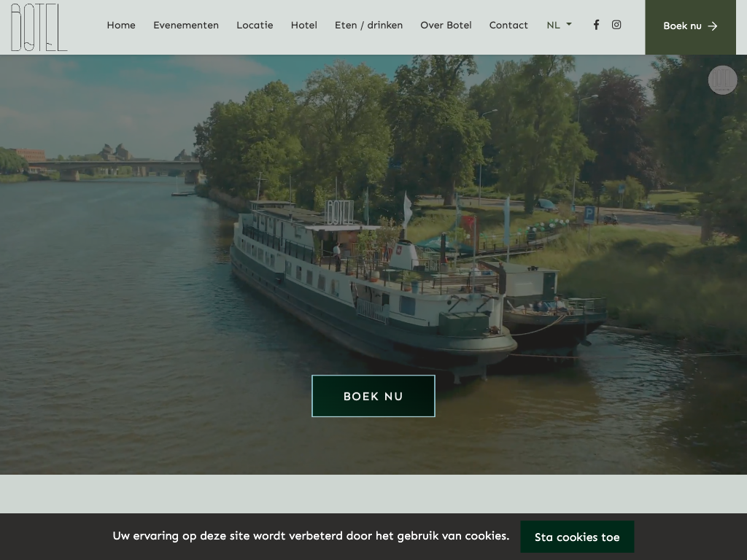Open the Facebook page icon
747x560 pixels.
point(596,25)
